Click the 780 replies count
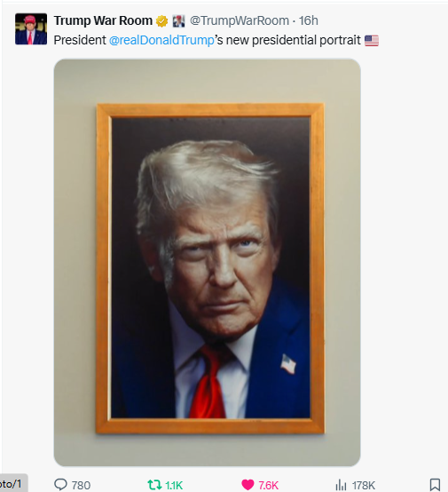Viewport: 448px width, 492px height. [x=81, y=486]
